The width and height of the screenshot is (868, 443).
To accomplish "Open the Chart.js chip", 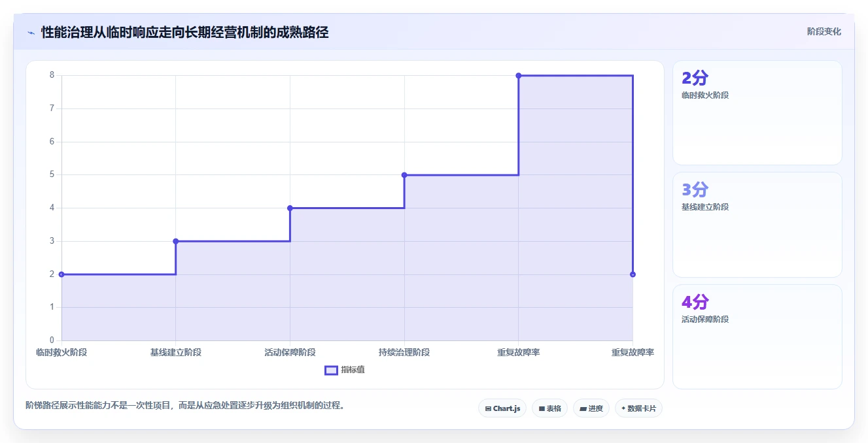I will pyautogui.click(x=502, y=408).
